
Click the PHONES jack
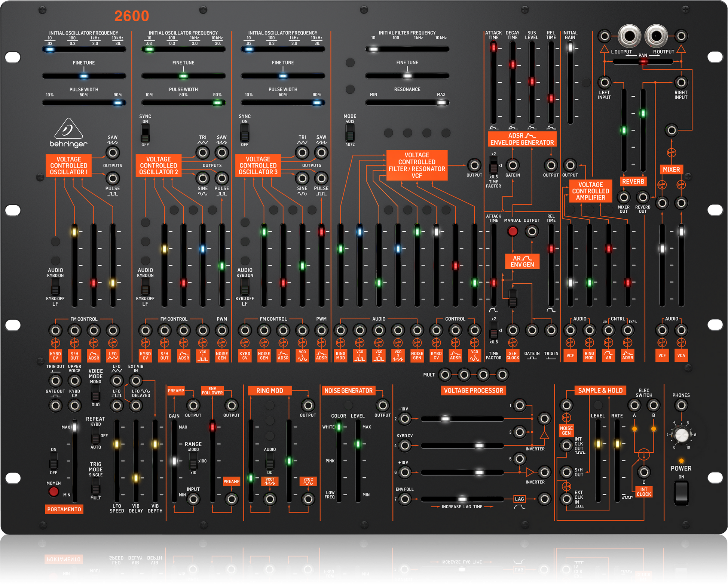pos(681,405)
